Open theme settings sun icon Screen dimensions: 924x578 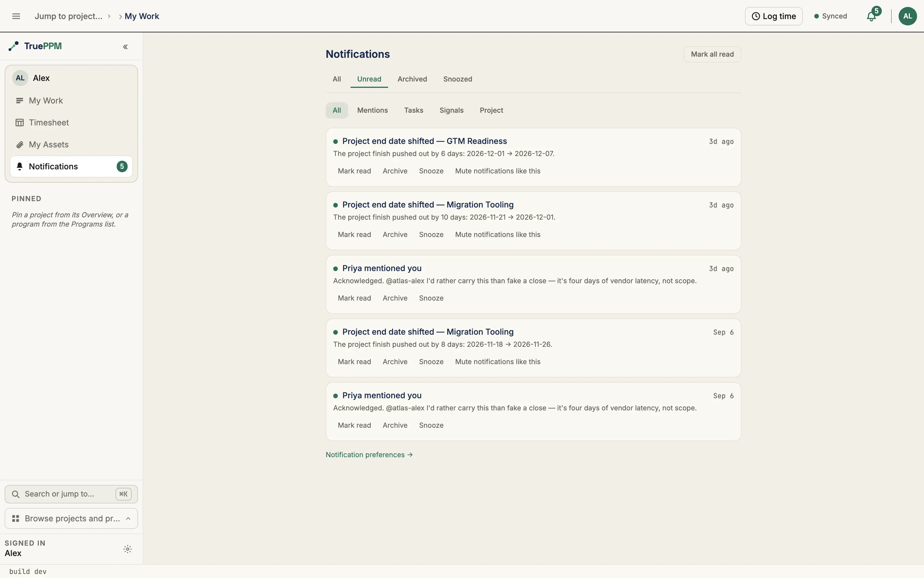128,549
